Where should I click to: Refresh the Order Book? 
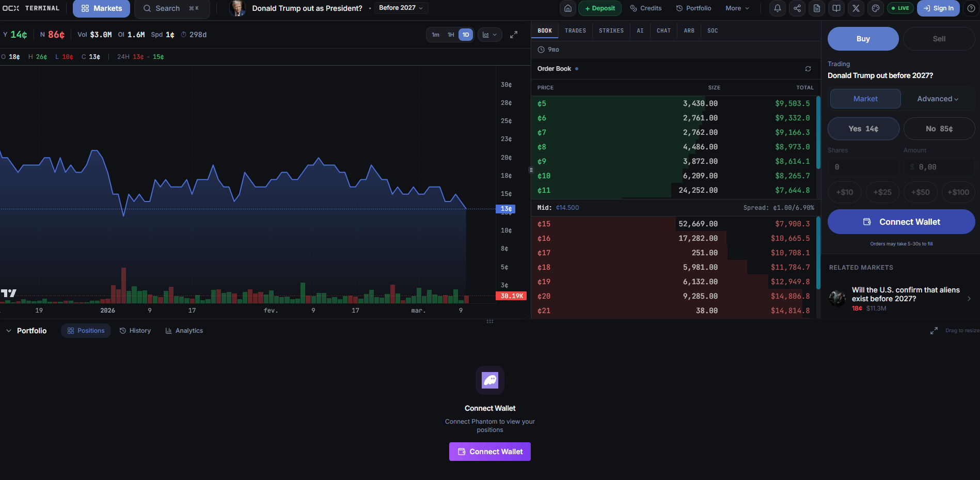[808, 69]
